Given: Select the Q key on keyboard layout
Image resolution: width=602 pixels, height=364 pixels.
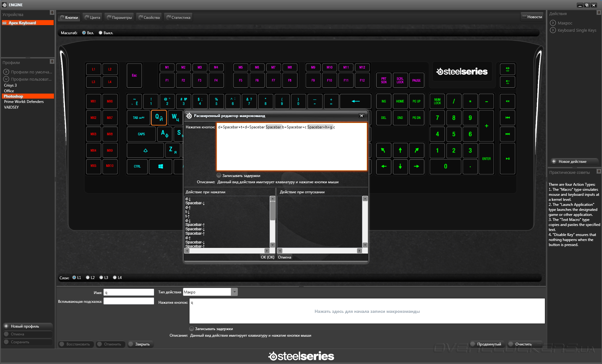Looking at the screenshot, I should 159,118.
